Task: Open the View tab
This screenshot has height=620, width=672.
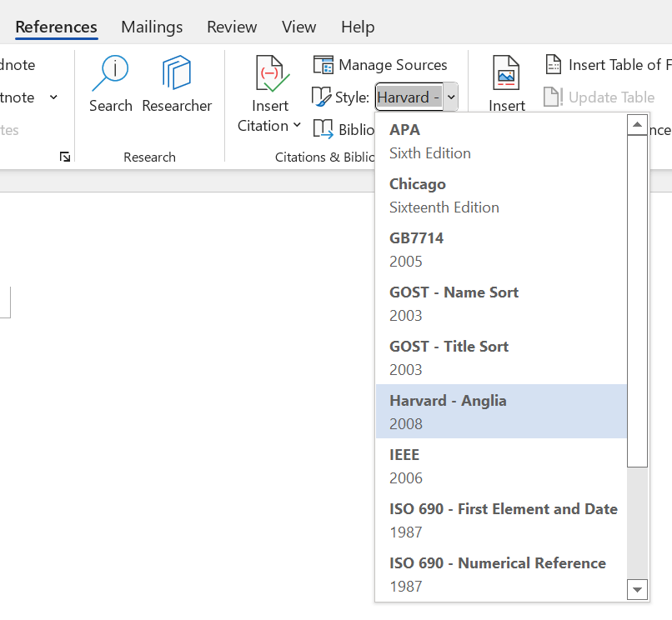Action: click(298, 27)
